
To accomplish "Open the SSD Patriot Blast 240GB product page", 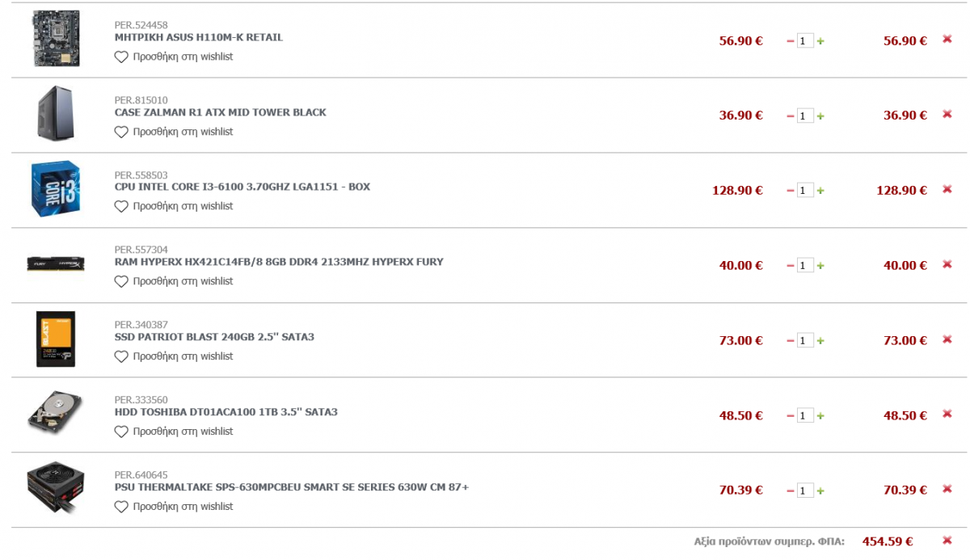I will tap(214, 337).
